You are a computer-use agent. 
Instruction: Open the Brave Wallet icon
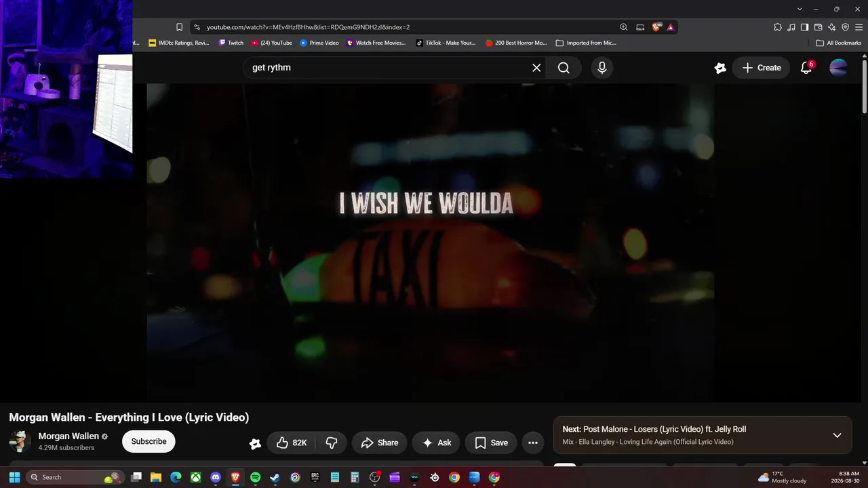(818, 27)
